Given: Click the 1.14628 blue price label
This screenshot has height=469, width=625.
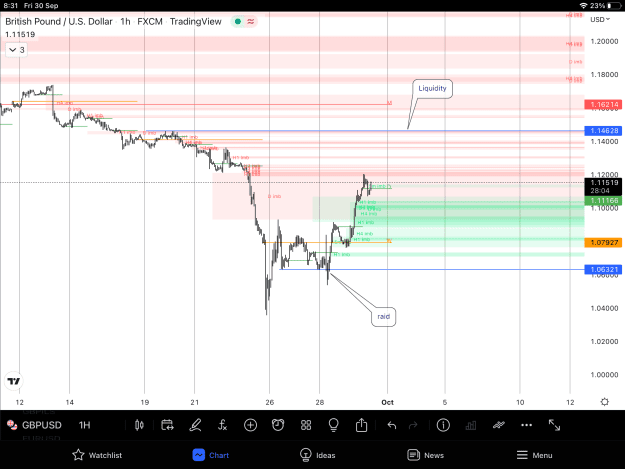Looking at the screenshot, I should pos(603,131).
